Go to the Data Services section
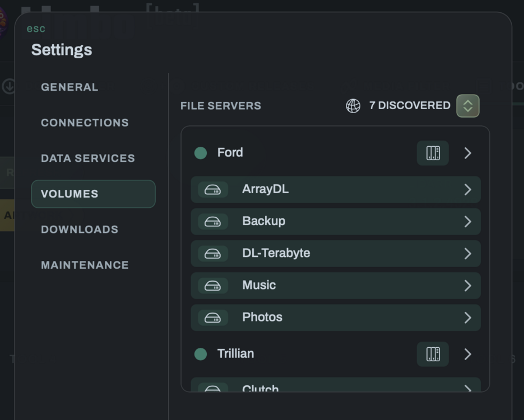524x420 pixels. 88,158
